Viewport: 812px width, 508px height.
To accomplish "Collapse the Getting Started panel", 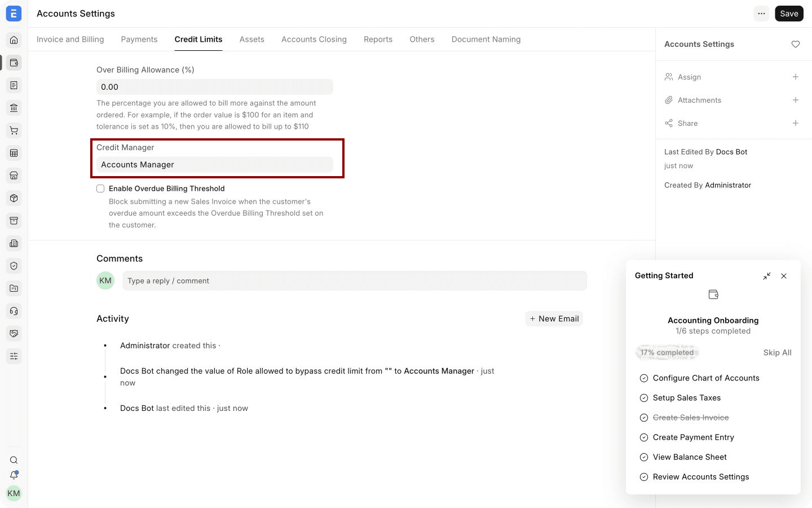I will [767, 276].
